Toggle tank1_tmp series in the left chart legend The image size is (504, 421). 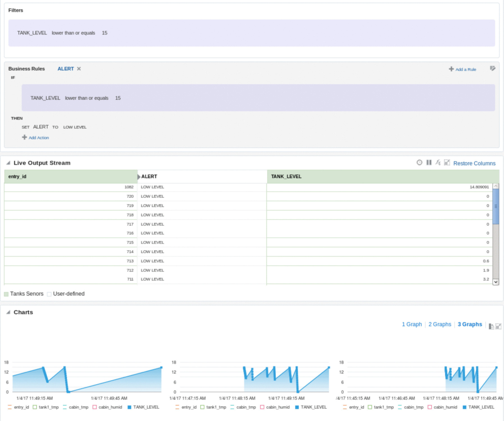pos(46,407)
